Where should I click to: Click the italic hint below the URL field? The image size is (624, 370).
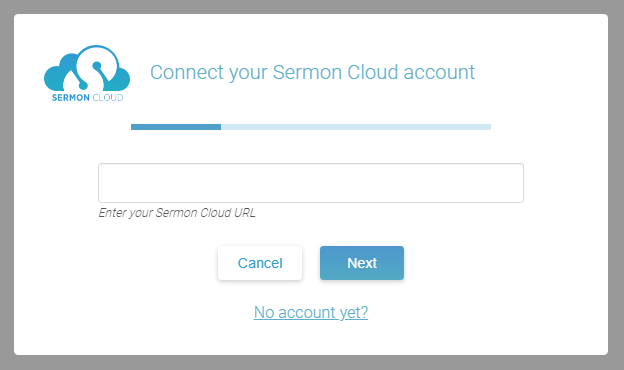point(177,213)
